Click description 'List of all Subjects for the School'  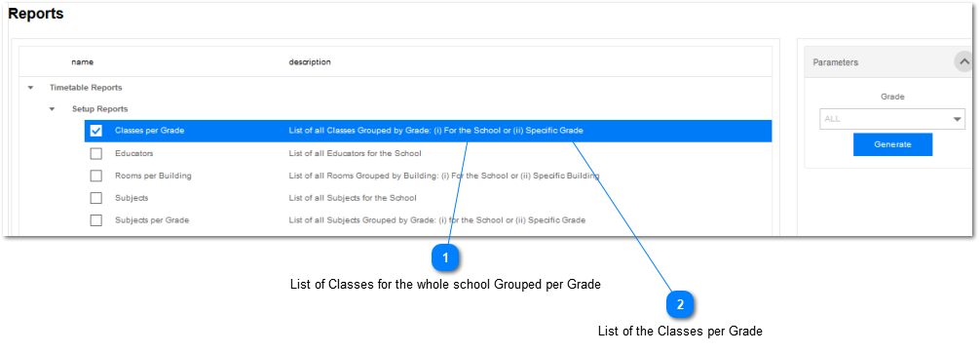(x=353, y=198)
